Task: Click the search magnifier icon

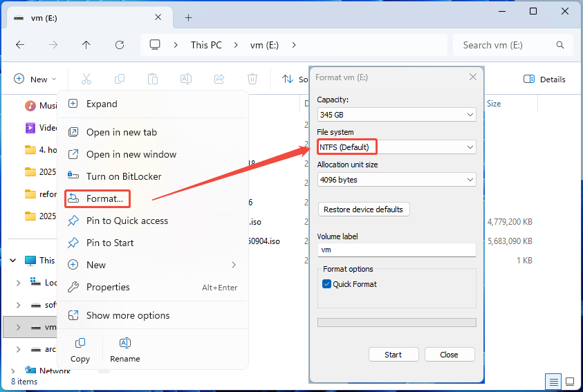Action: click(x=560, y=45)
